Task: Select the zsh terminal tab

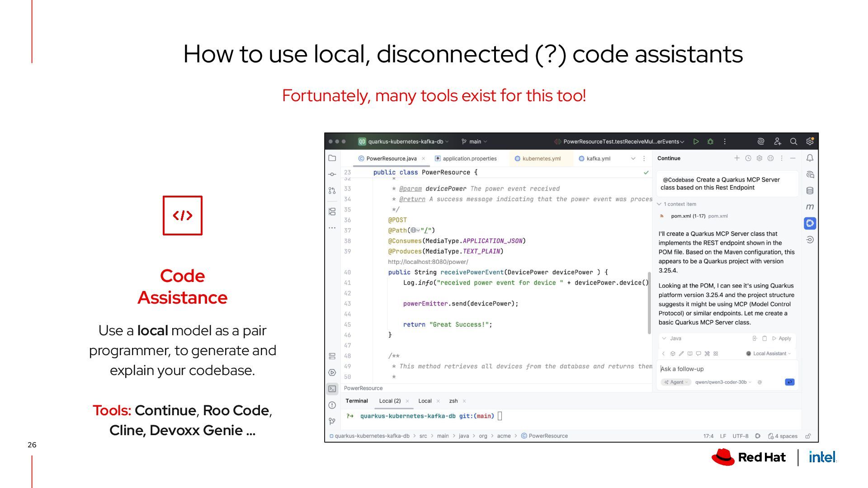Action: click(453, 401)
